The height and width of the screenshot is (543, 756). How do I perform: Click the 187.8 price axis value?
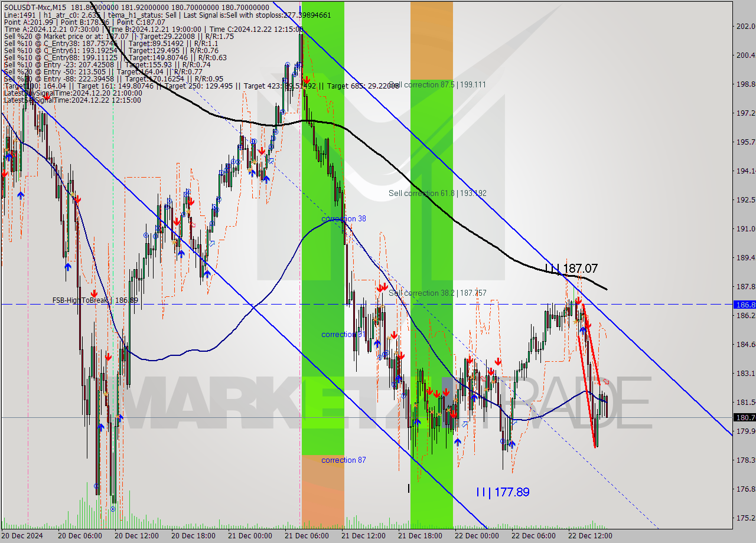pyautogui.click(x=746, y=286)
